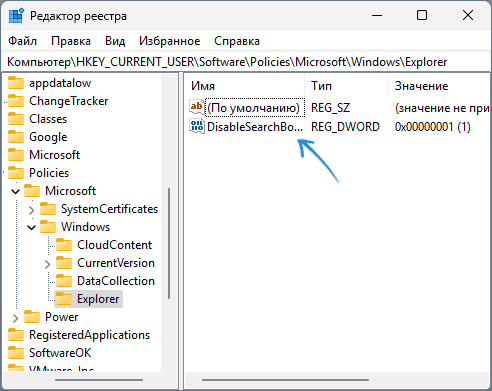Select the CloudContent key
The width and height of the screenshot is (492, 391).
point(115,245)
